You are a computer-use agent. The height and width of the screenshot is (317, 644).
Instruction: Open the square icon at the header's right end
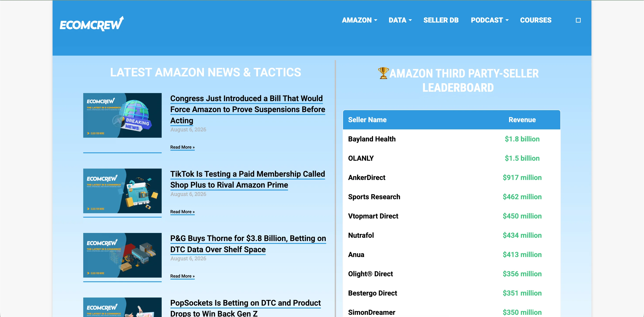coord(578,20)
